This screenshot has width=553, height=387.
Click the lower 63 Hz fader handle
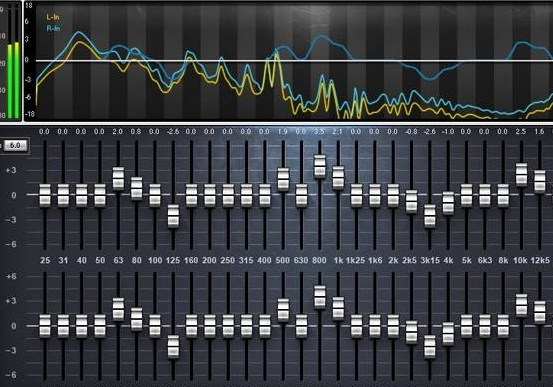[x=118, y=309]
